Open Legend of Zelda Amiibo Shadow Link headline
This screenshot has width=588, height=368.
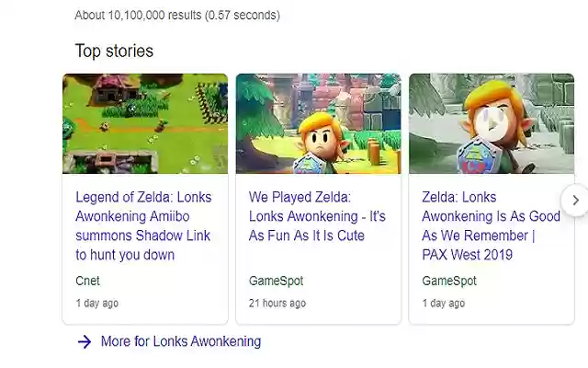pos(142,225)
